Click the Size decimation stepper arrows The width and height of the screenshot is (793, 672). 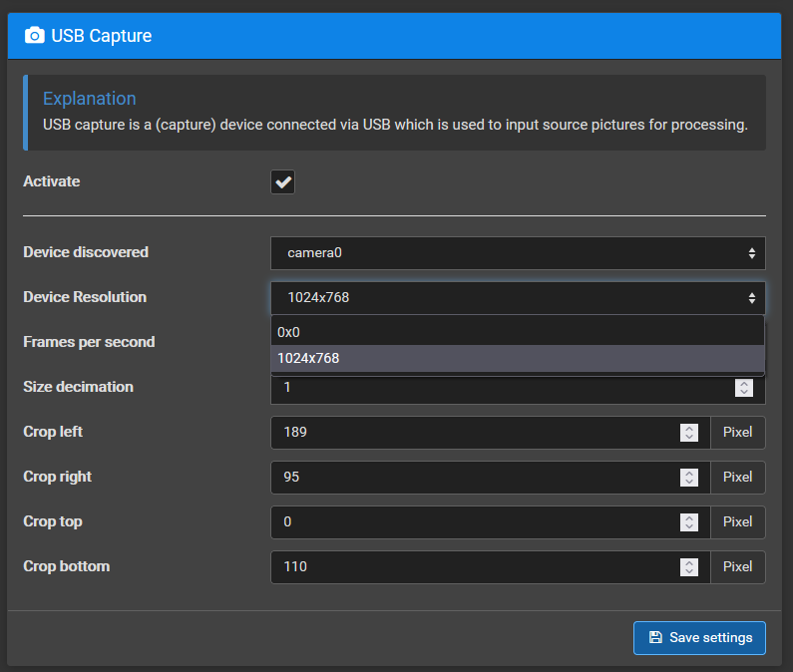[743, 388]
